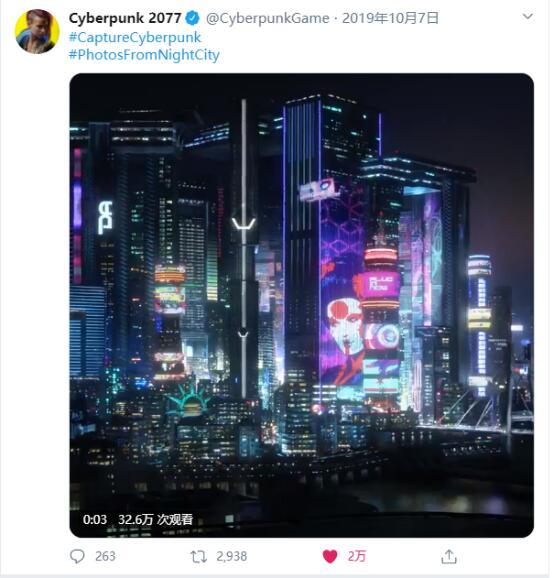This screenshot has height=578, width=554.
Task: Open the share upload arrow icon
Action: [x=449, y=556]
